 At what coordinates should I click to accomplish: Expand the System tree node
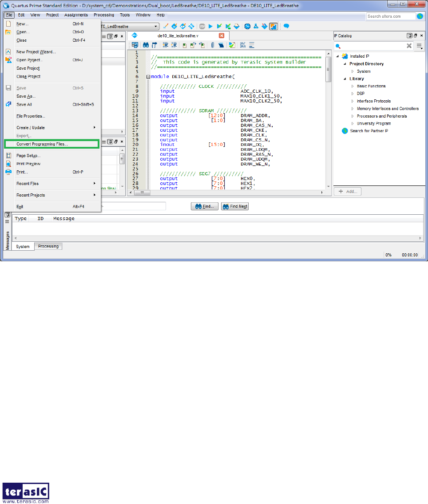[353, 71]
